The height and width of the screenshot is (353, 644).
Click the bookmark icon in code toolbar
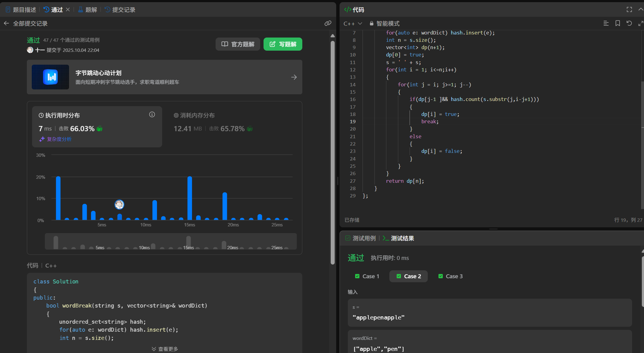click(x=617, y=23)
